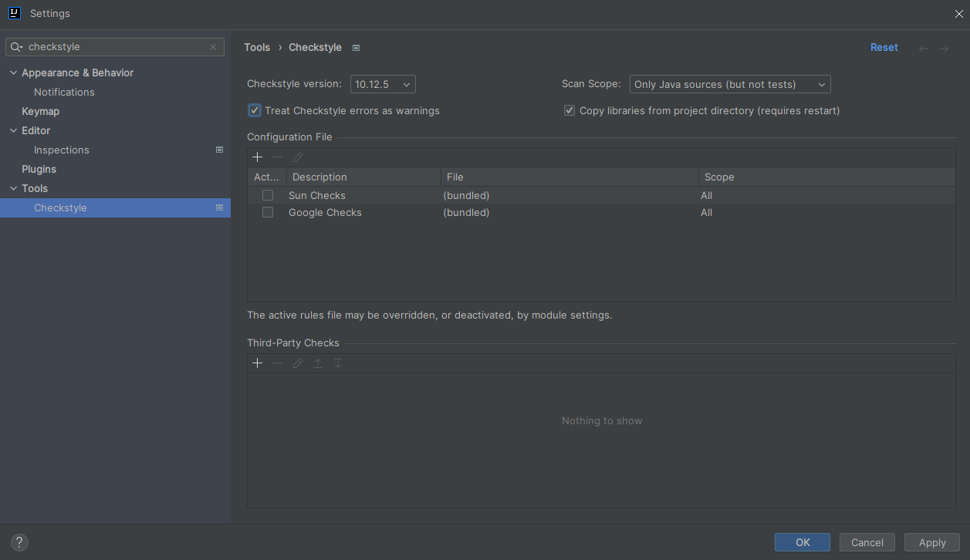Collapse the Appearance & Behavior section

click(12, 72)
